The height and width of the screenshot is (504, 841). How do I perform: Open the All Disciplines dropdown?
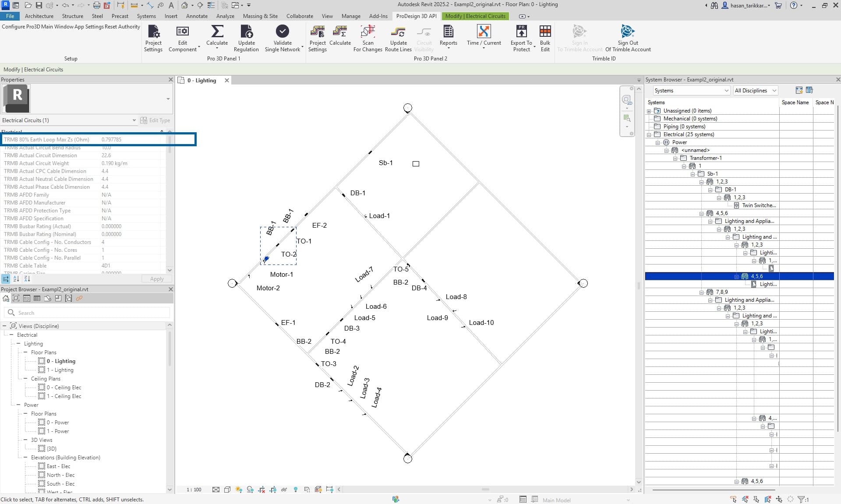pos(755,91)
